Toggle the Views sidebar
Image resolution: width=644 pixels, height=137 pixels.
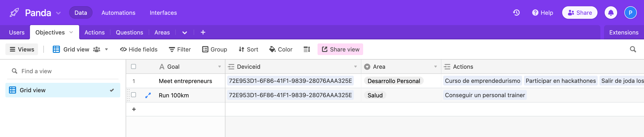click(22, 49)
